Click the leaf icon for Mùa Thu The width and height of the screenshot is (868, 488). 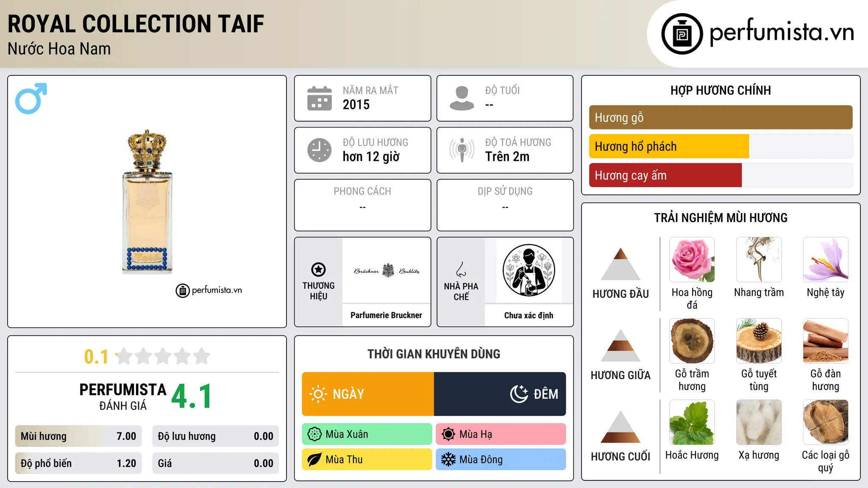314,460
